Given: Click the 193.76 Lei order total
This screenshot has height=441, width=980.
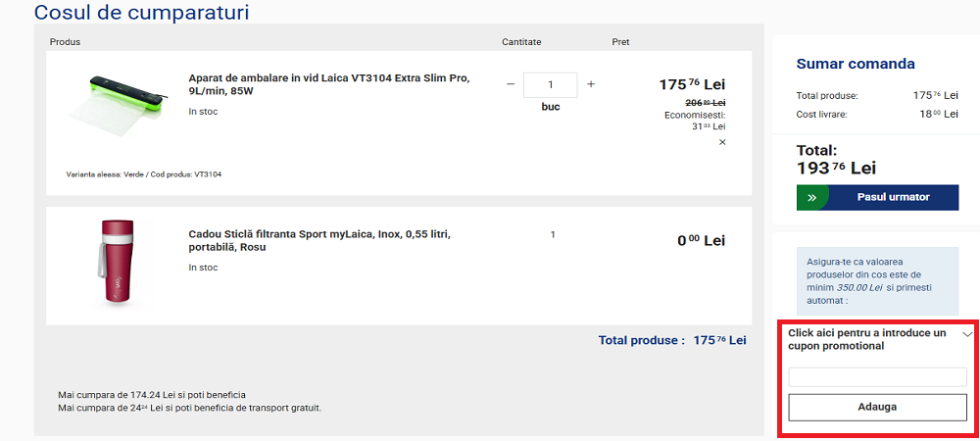Looking at the screenshot, I should 837,168.
